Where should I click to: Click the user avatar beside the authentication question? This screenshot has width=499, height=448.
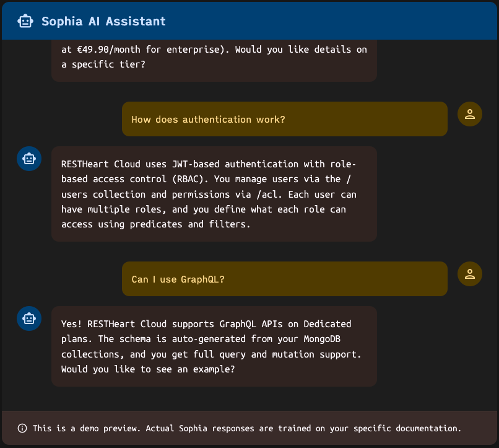[x=469, y=114]
